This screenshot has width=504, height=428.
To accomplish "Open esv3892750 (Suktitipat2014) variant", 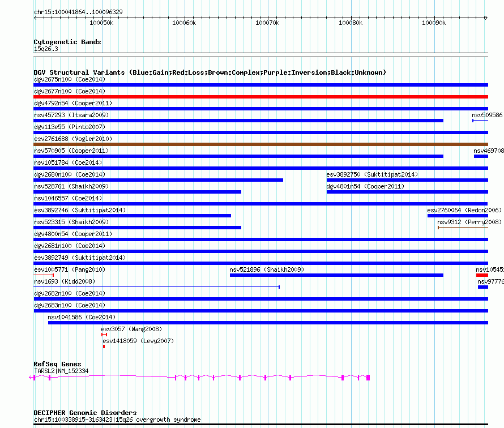I will click(372, 174).
